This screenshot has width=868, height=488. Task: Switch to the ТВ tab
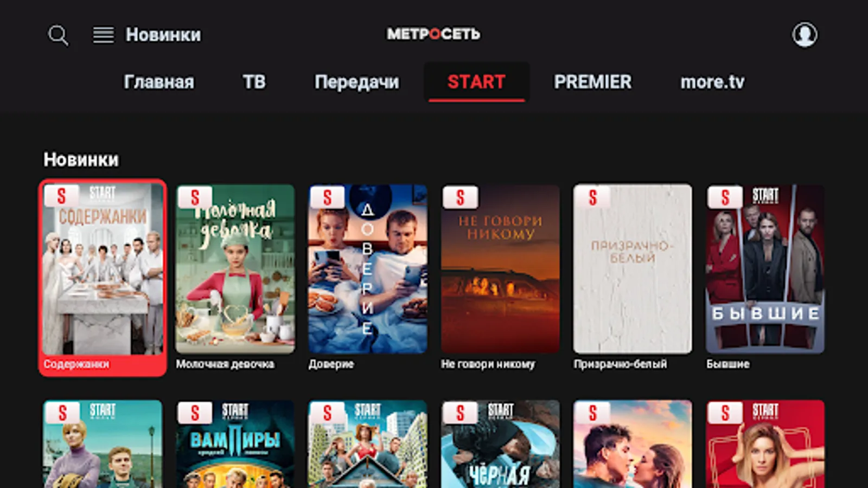(254, 82)
